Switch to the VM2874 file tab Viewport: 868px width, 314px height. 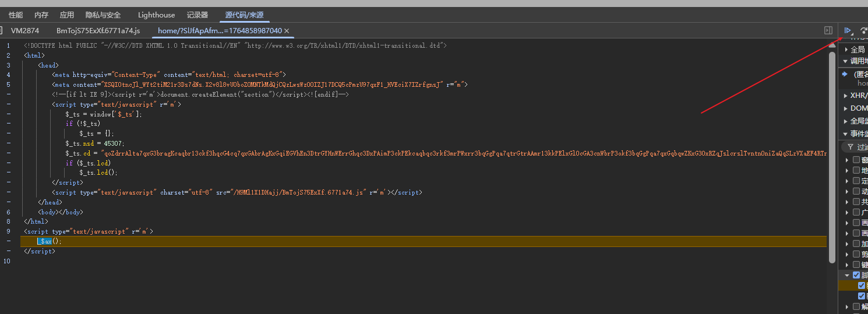25,31
